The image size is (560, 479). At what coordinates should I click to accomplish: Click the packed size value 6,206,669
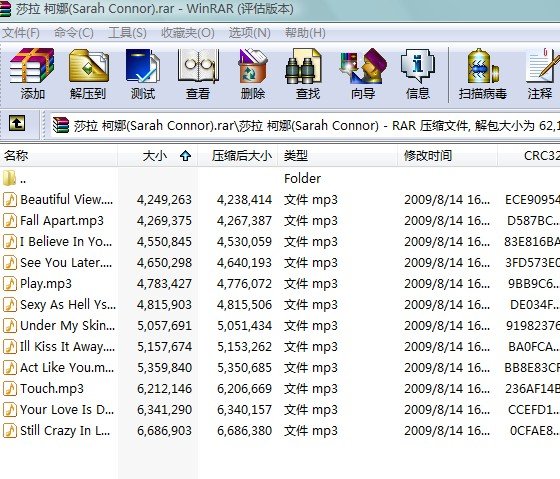(x=244, y=389)
